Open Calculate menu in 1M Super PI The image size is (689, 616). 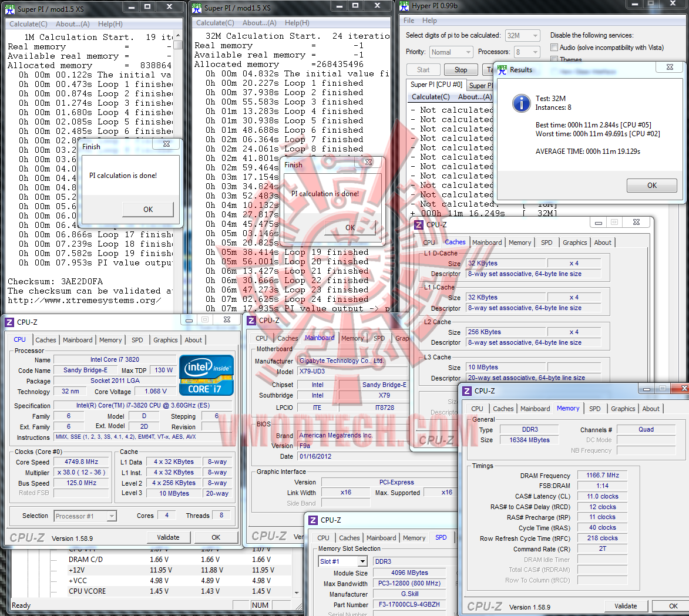28,24
